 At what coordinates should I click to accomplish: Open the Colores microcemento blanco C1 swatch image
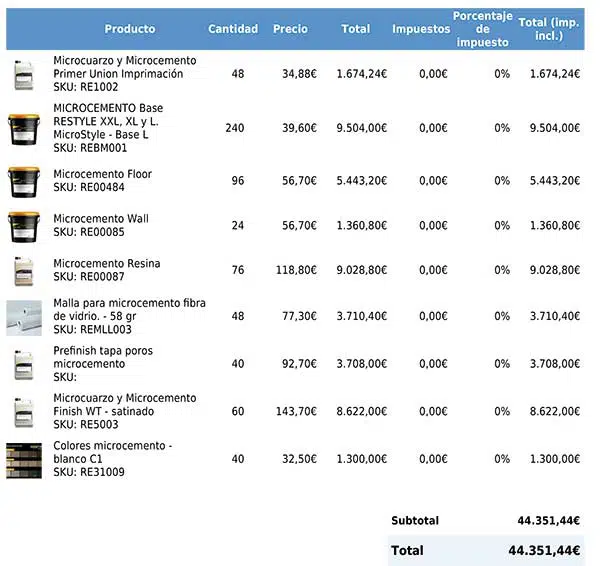point(24,459)
